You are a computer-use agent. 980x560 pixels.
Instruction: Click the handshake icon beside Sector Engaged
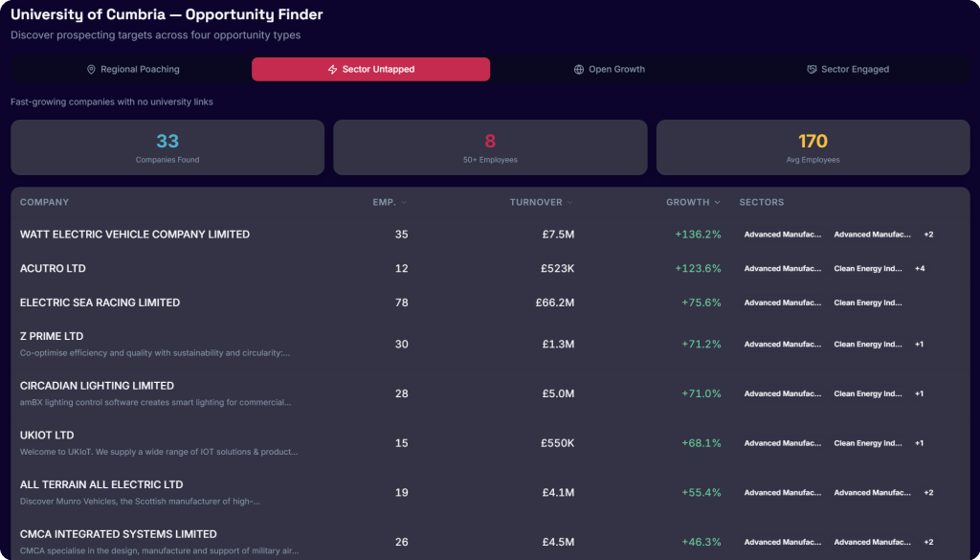tap(812, 69)
